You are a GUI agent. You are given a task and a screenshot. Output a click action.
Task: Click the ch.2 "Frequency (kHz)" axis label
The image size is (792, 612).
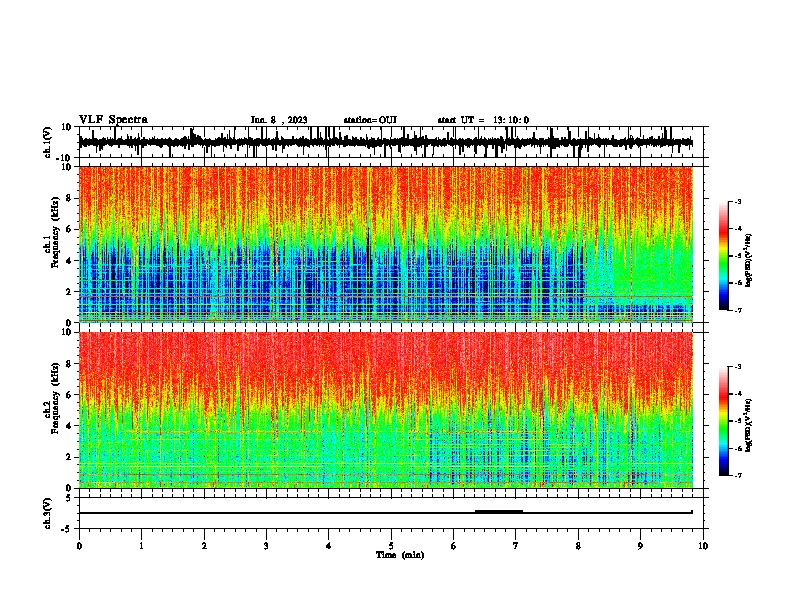click(55, 398)
